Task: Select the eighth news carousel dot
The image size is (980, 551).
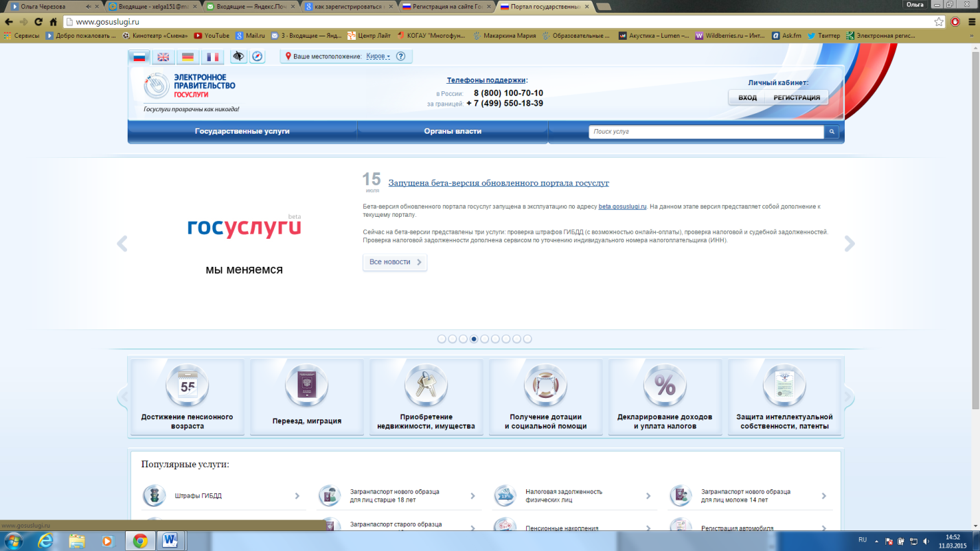Action: 516,339
